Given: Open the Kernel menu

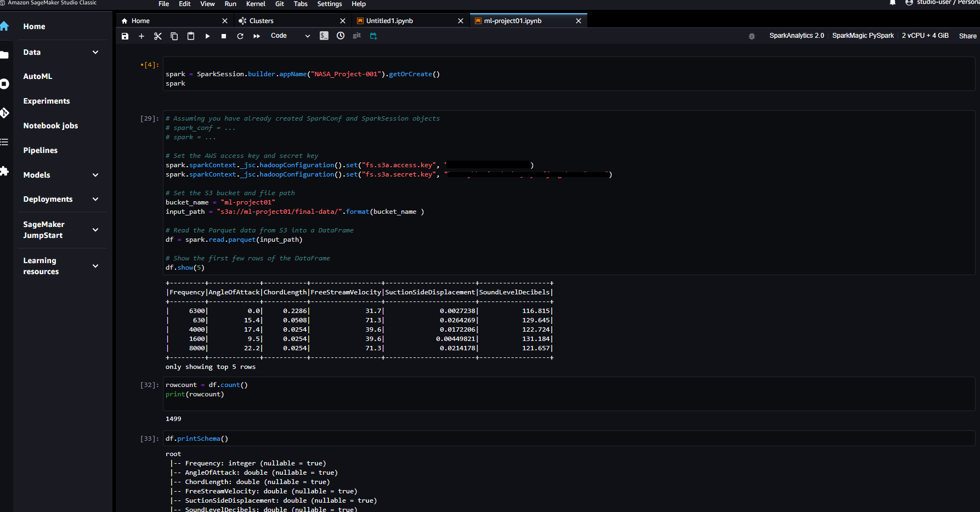Looking at the screenshot, I should (256, 4).
